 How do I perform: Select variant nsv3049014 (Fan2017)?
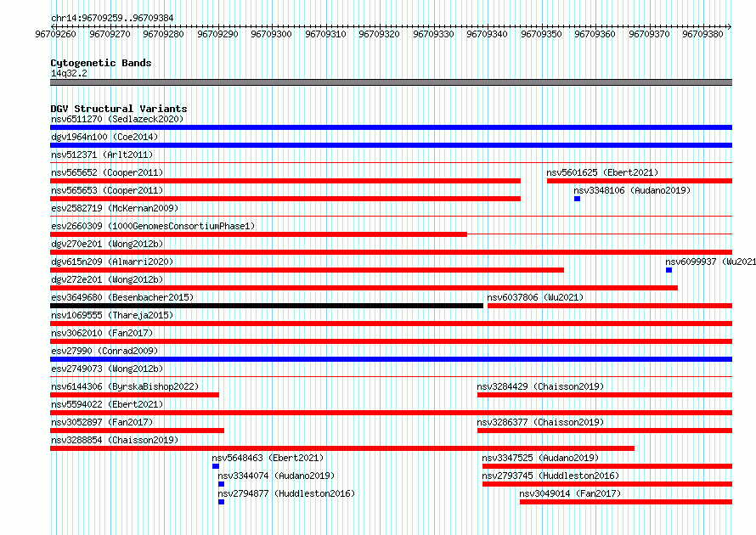tap(570, 493)
